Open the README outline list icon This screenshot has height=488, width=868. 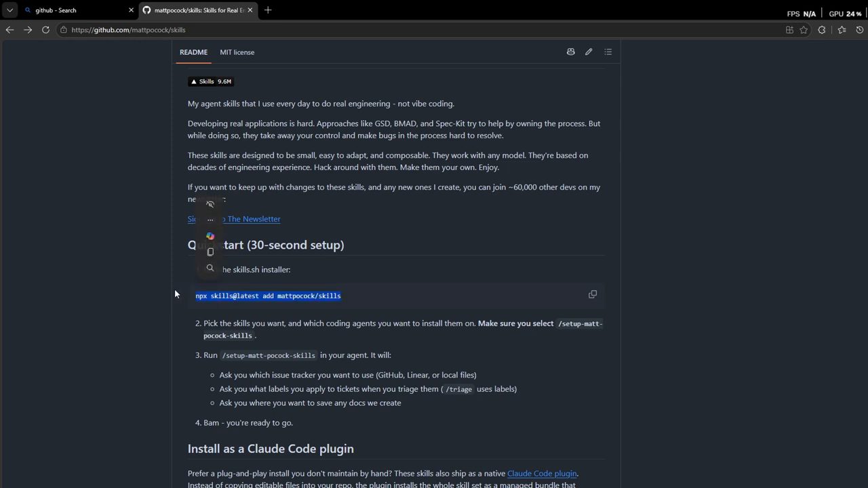[x=608, y=52]
